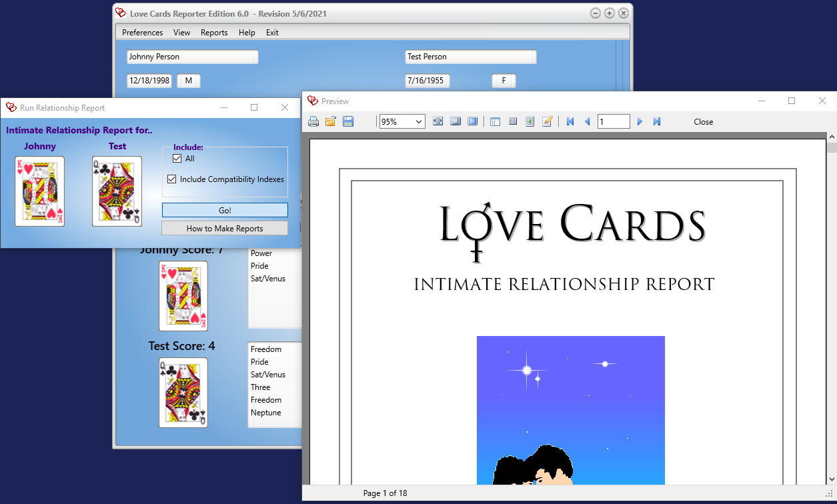Screen dimensions: 837x504
Task: Click the Preview window title icon
Action: (x=312, y=101)
